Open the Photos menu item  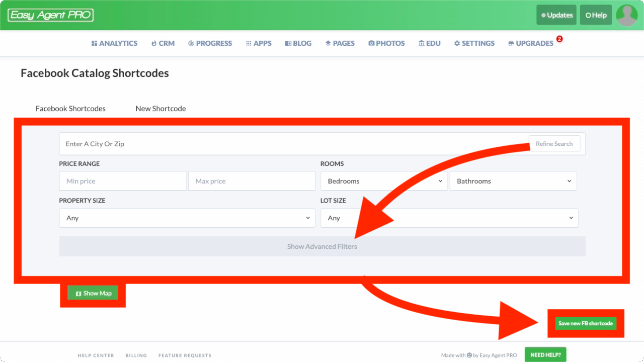point(386,43)
